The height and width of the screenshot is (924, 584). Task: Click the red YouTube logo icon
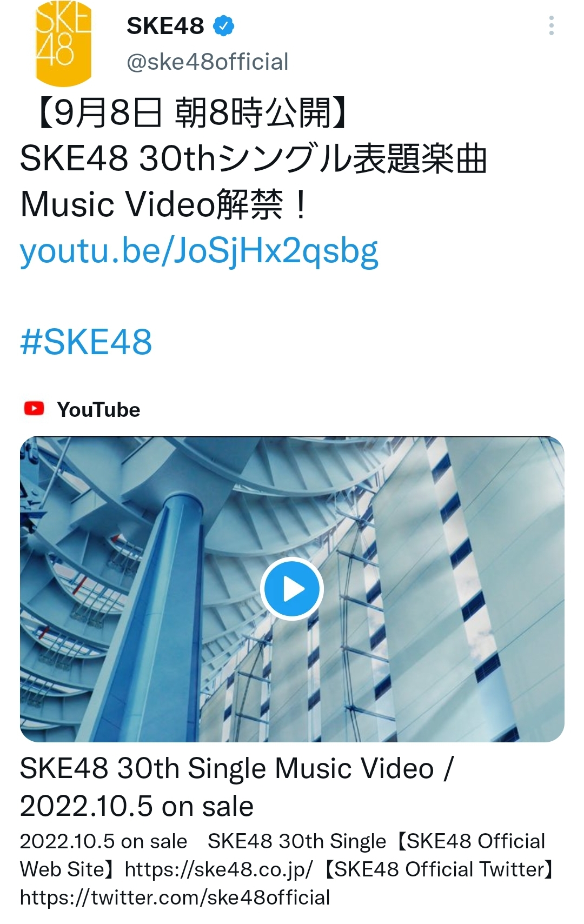tap(34, 408)
